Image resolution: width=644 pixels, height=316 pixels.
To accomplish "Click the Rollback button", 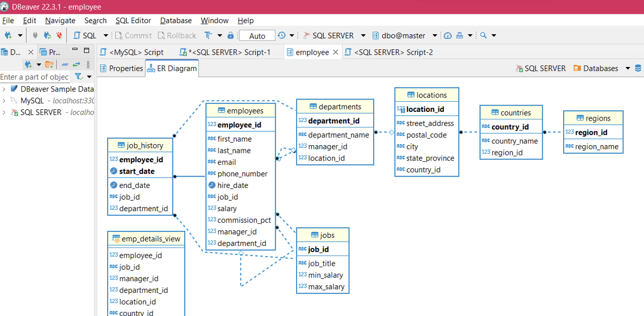I will (x=177, y=36).
